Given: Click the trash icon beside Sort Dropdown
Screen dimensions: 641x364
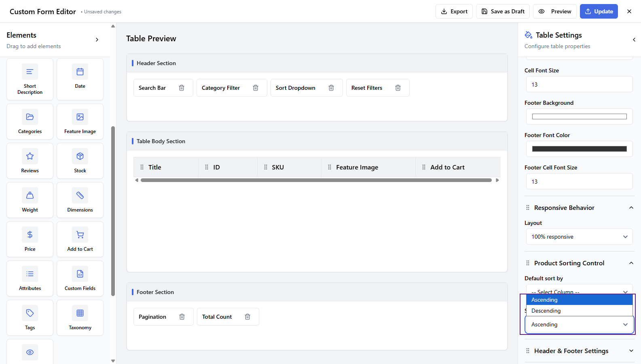Looking at the screenshot, I should pyautogui.click(x=331, y=88).
